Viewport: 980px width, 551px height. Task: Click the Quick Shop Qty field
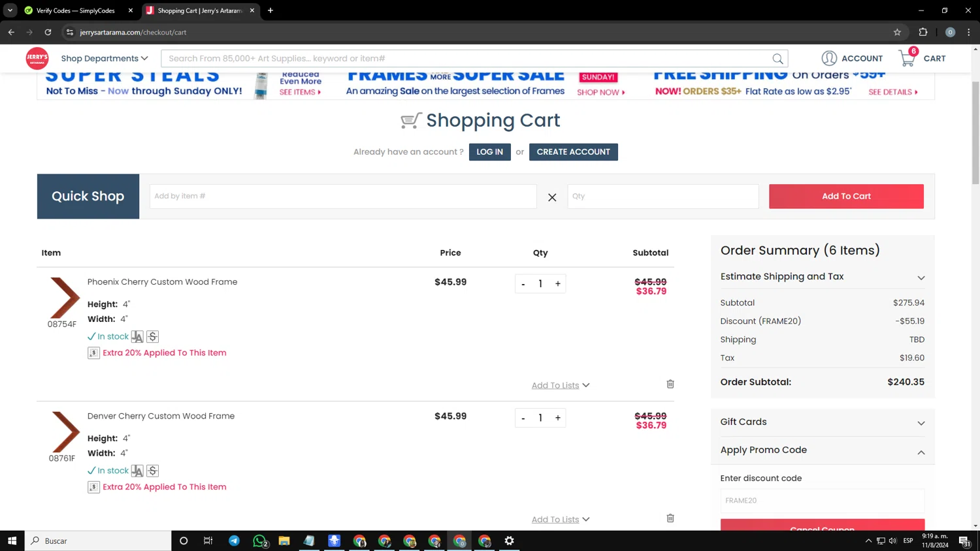click(x=663, y=197)
